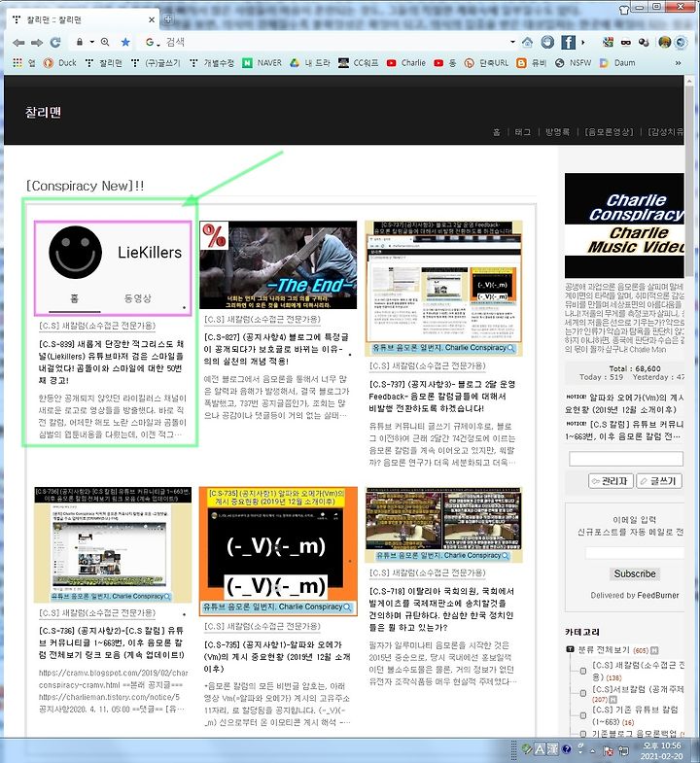The image size is (700, 763).
Task: Open the network tray icon
Action: pos(624,750)
